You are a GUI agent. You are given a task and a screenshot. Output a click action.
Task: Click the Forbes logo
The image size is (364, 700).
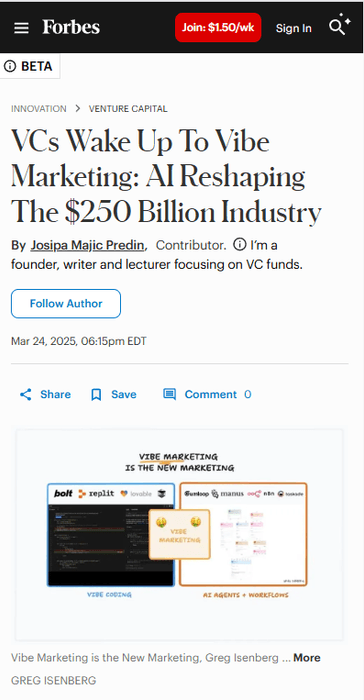(x=71, y=27)
